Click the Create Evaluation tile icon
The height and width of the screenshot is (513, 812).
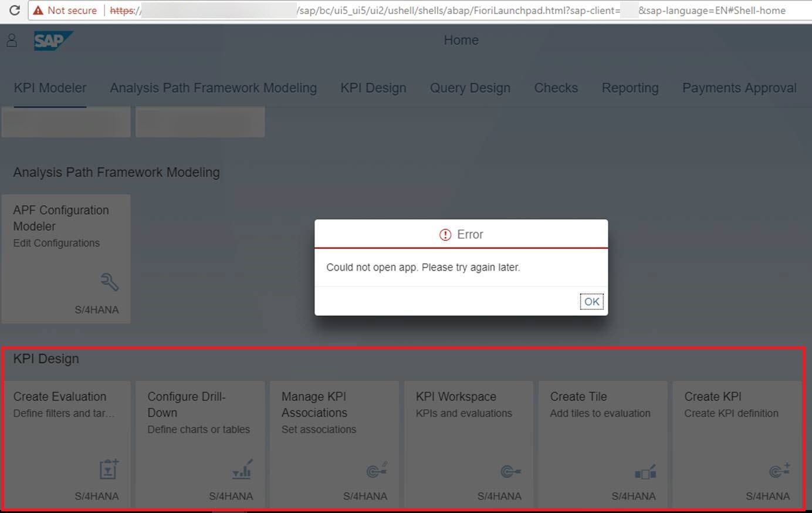110,469
